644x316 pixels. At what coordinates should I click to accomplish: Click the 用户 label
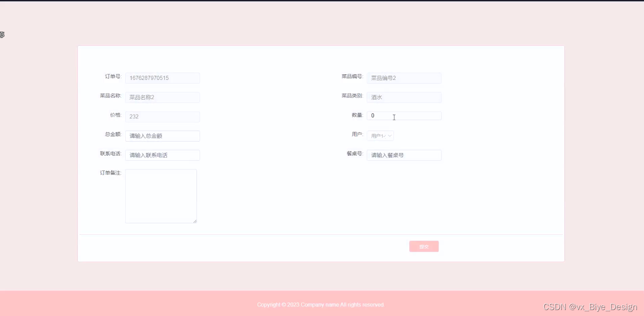[x=357, y=134]
